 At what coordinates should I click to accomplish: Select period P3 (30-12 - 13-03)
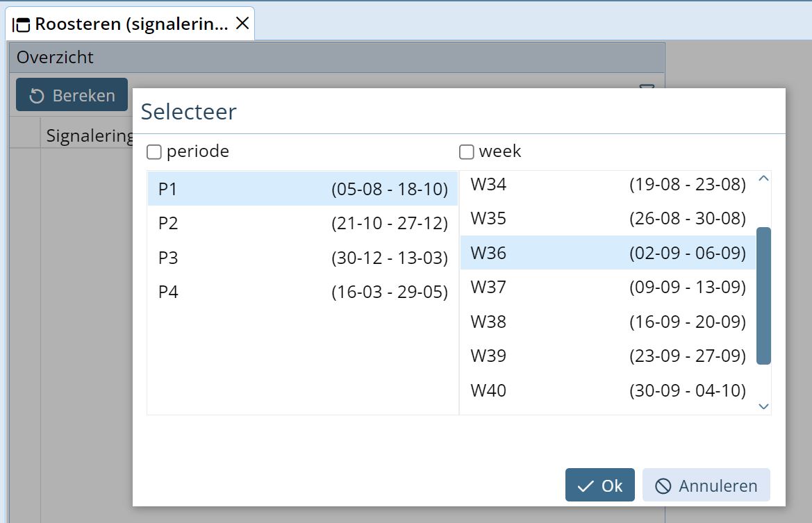tap(303, 258)
